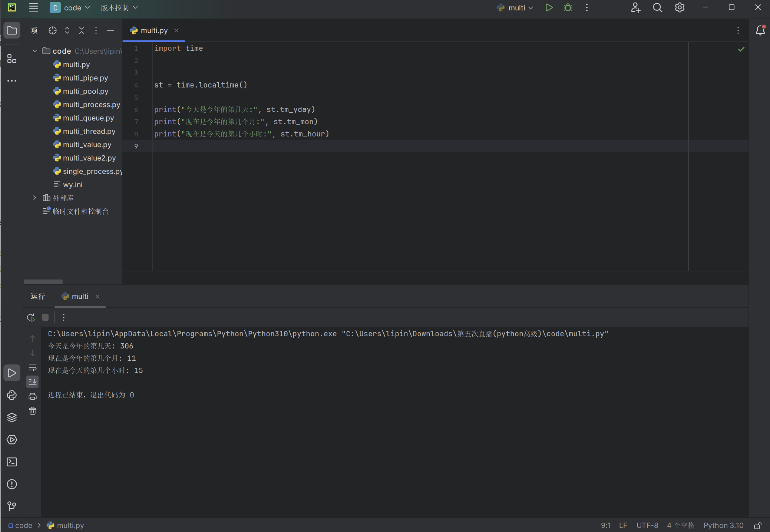Select 临时文件和控制台 node

80,211
